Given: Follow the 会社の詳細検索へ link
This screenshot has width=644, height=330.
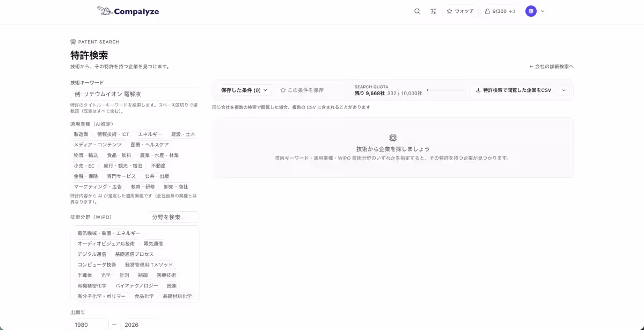Looking at the screenshot, I should [551, 67].
